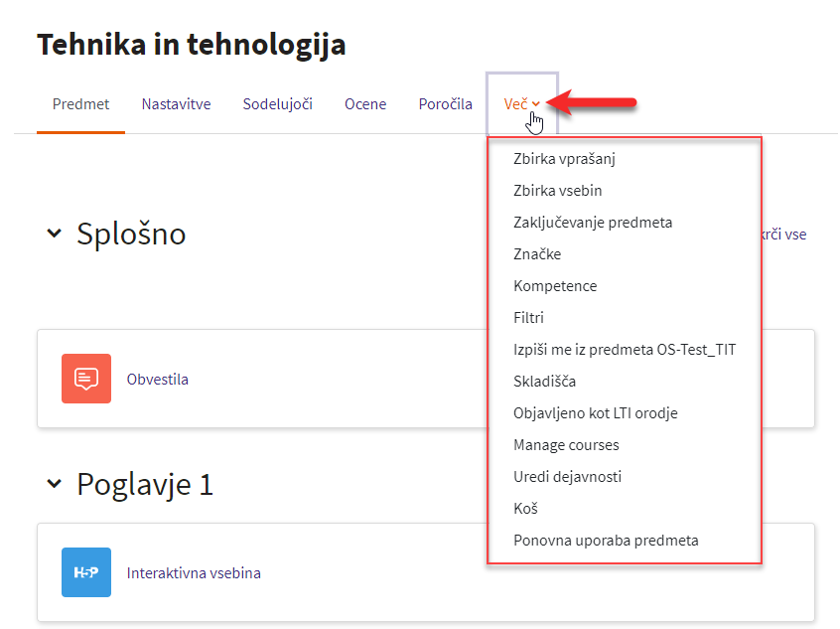Viewport: 840px width, 629px height.
Task: Open Značke from the dropdown
Action: 537,253
